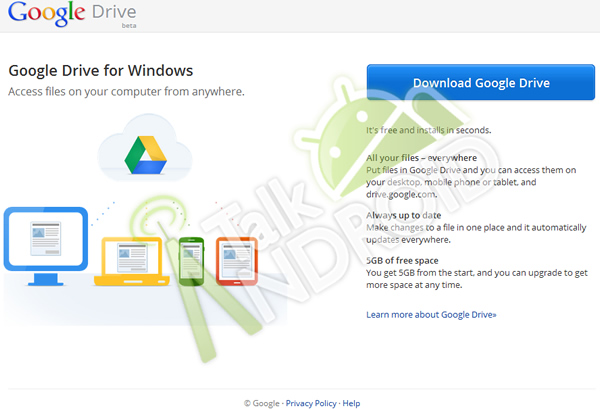This screenshot has width=600, height=409.
Task: Click the 'Google Drive for Windows' heading
Action: [101, 71]
